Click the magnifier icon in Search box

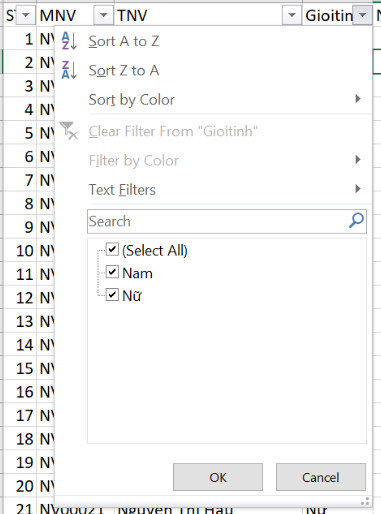pyautogui.click(x=356, y=221)
